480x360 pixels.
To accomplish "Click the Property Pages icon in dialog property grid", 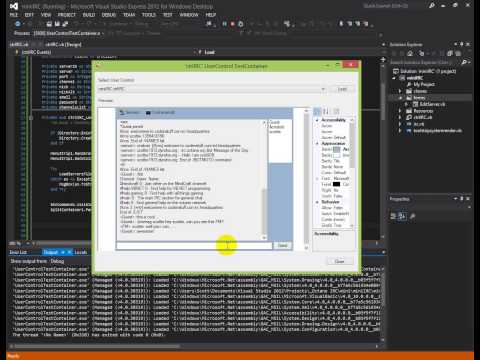I will (x=336, y=112).
